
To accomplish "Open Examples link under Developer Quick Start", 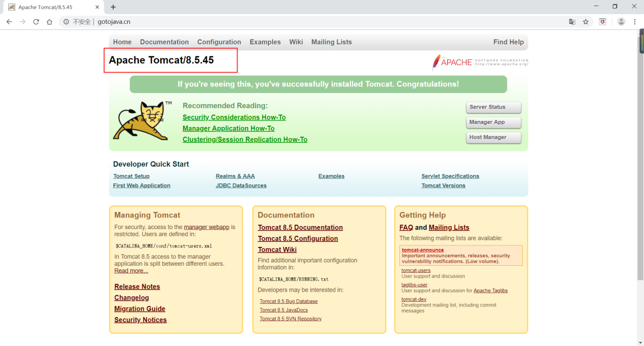I will [331, 176].
